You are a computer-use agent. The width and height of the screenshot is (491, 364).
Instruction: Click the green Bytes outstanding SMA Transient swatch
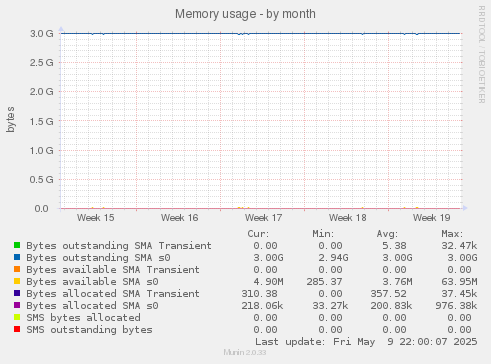pos(17,245)
